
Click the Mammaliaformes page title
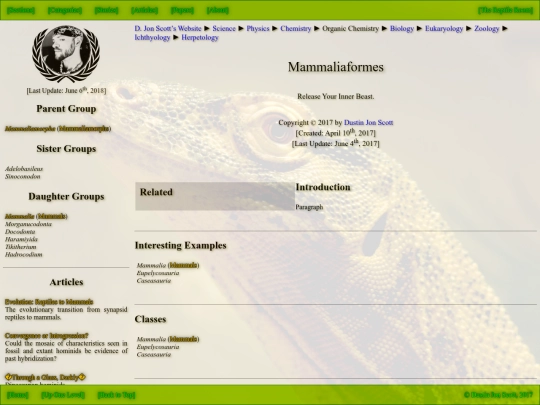[x=335, y=67]
